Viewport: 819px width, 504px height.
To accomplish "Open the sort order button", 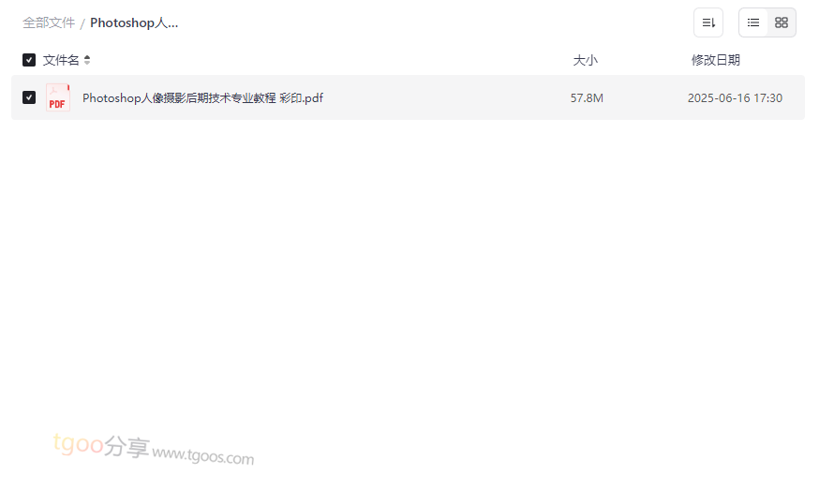I will click(x=708, y=22).
